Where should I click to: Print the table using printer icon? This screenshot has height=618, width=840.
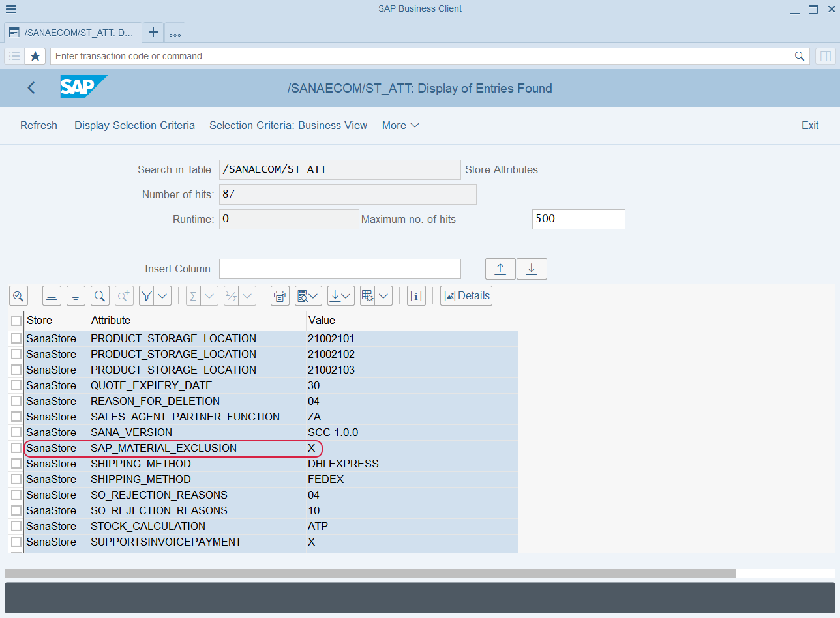(280, 296)
